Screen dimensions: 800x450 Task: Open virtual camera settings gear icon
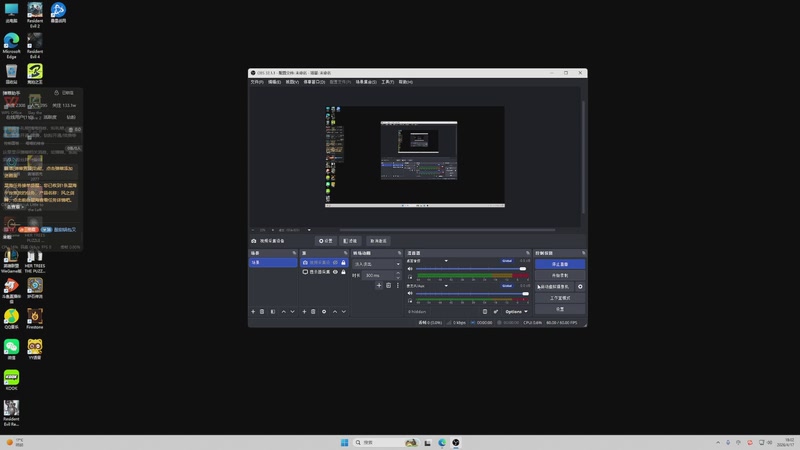(580, 286)
